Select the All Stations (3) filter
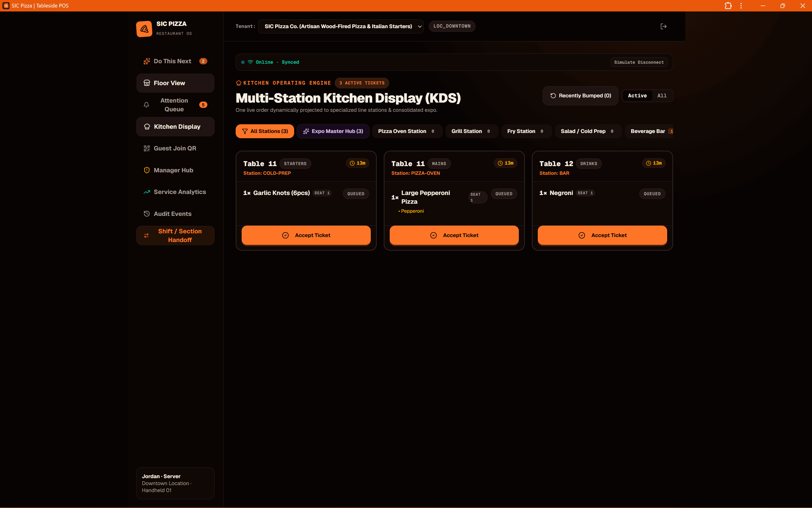 click(x=265, y=131)
